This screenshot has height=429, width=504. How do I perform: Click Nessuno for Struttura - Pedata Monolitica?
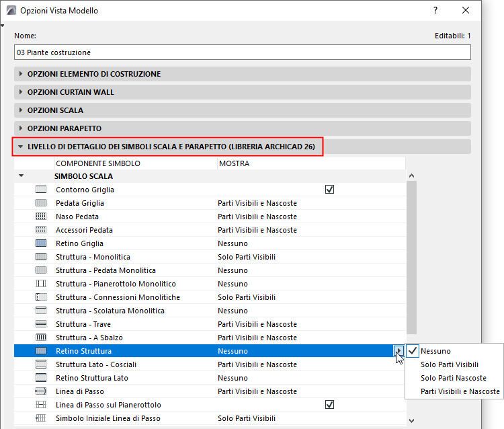pos(233,270)
